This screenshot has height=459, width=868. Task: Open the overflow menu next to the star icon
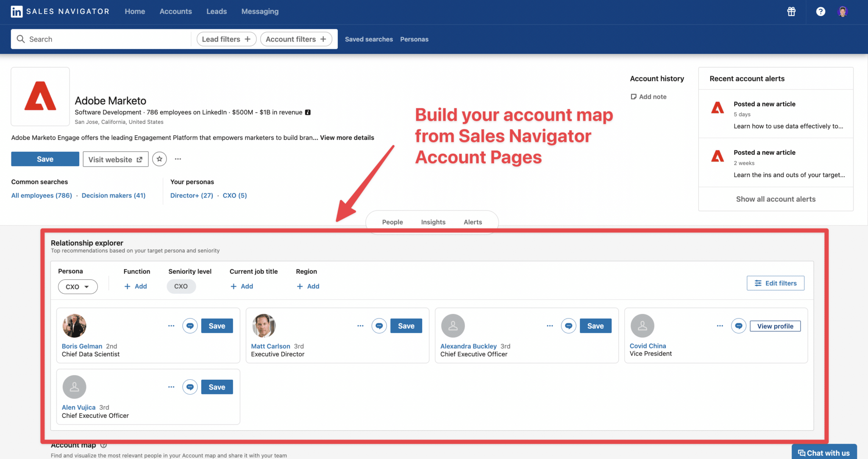click(x=178, y=159)
